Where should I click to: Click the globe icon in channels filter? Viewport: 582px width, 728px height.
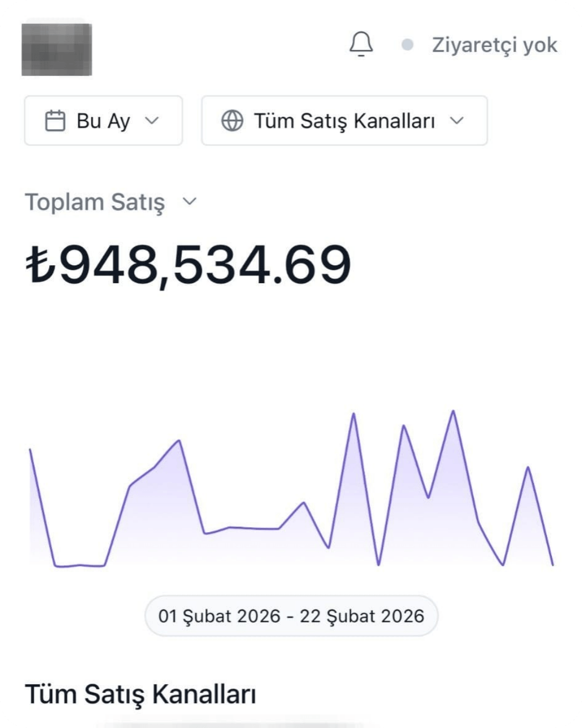click(232, 121)
